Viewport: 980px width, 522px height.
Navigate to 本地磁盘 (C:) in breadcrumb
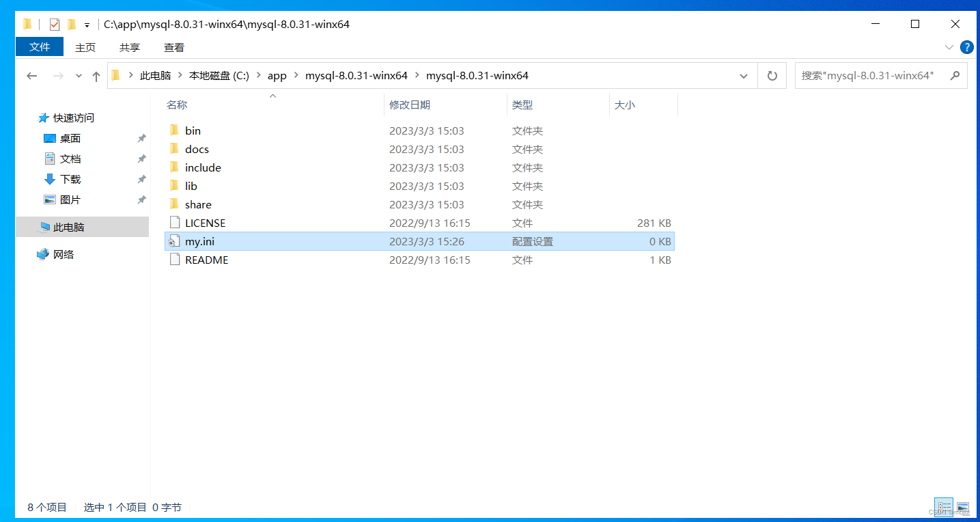pyautogui.click(x=219, y=76)
